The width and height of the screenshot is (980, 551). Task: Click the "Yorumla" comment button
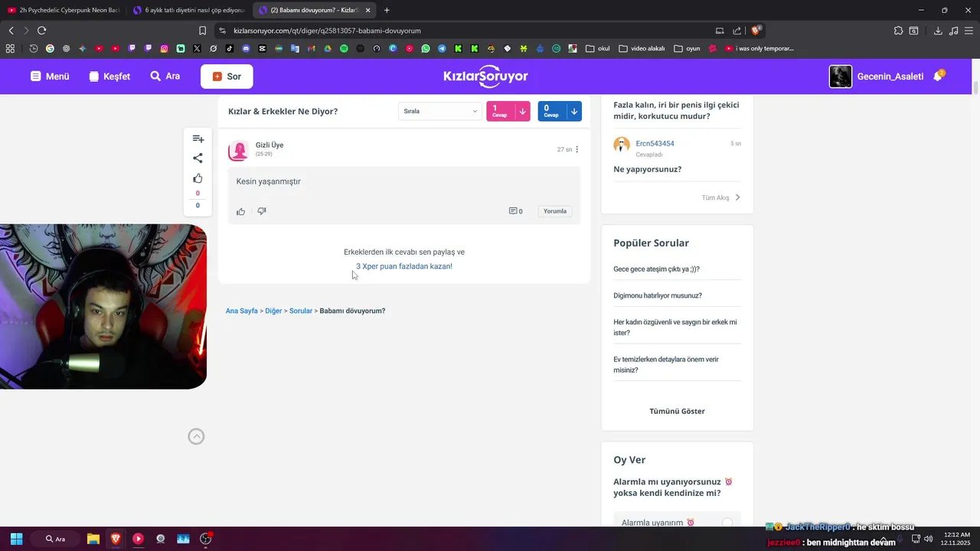pos(555,211)
